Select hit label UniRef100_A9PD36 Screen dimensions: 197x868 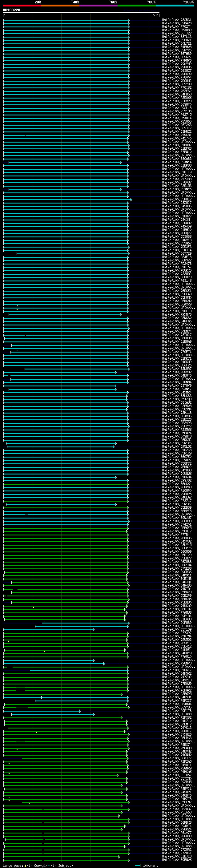[177, 67]
